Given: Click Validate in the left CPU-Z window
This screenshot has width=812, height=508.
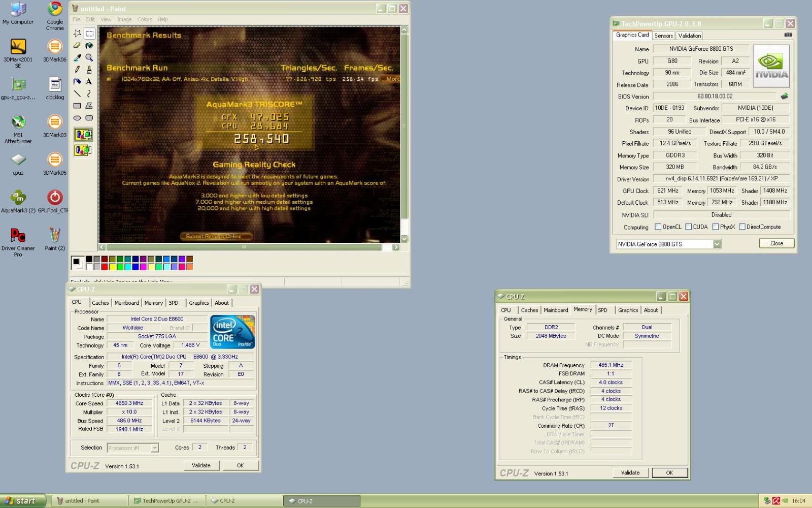Looking at the screenshot, I should click(201, 465).
